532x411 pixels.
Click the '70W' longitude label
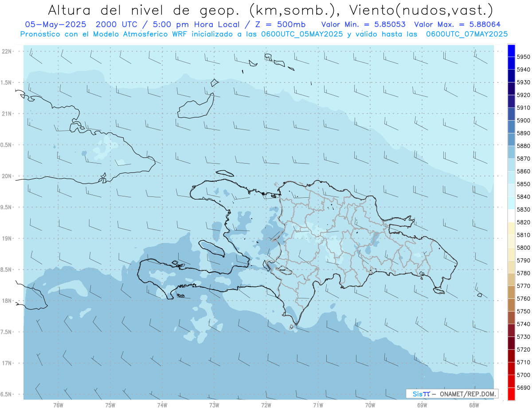[x=370, y=405]
